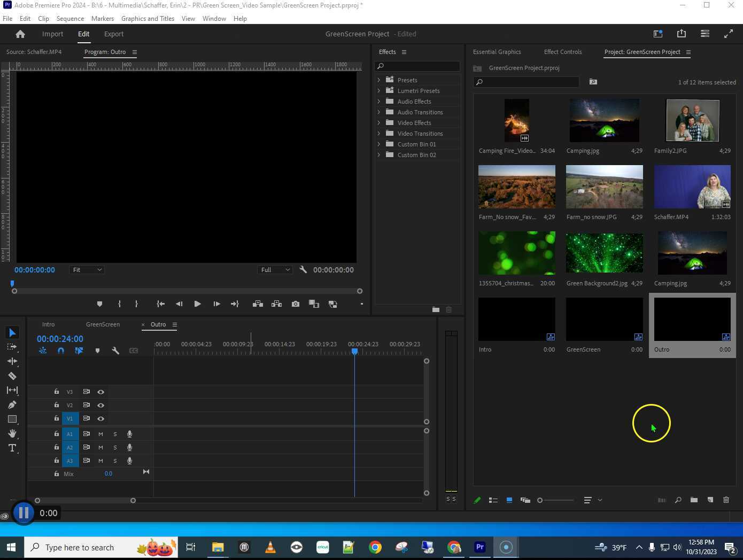This screenshot has width=743, height=560.
Task: Expand the Video Transitions folder
Action: 379,134
